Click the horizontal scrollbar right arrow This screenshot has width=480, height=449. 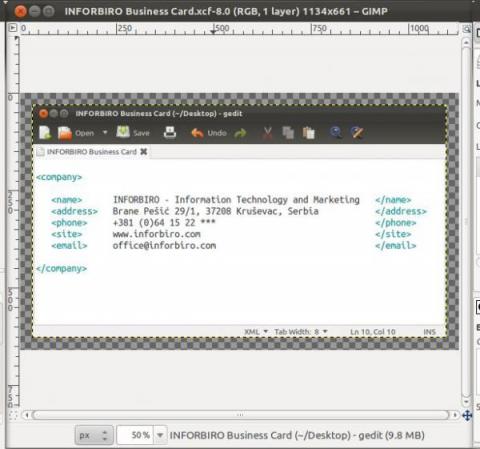(x=455, y=415)
